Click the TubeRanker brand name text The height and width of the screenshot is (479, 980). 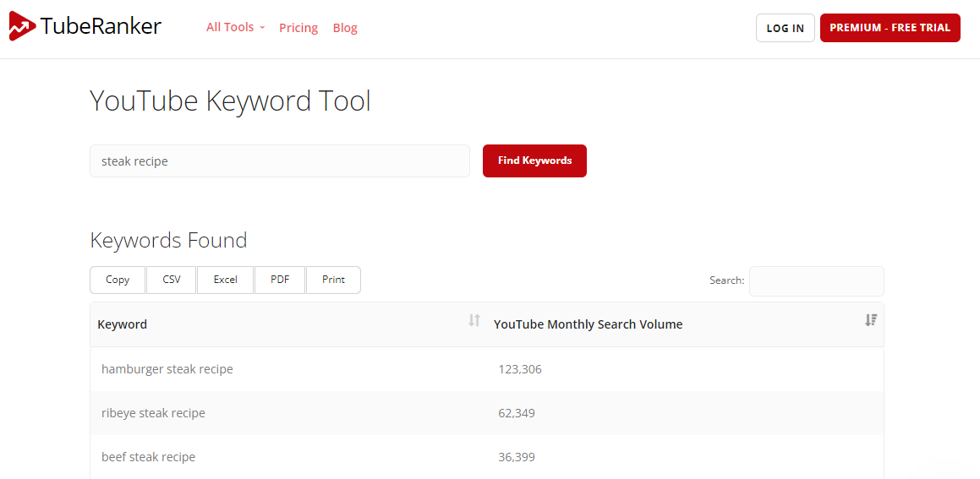(101, 26)
